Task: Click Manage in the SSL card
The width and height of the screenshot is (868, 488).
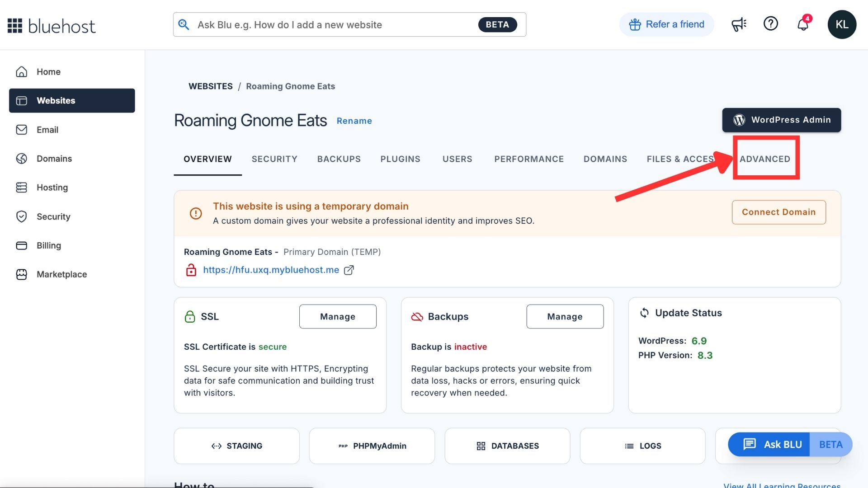Action: click(x=337, y=316)
